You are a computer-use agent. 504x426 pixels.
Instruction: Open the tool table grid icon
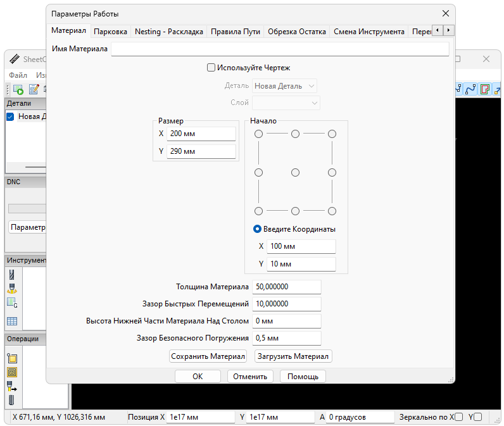(12, 321)
